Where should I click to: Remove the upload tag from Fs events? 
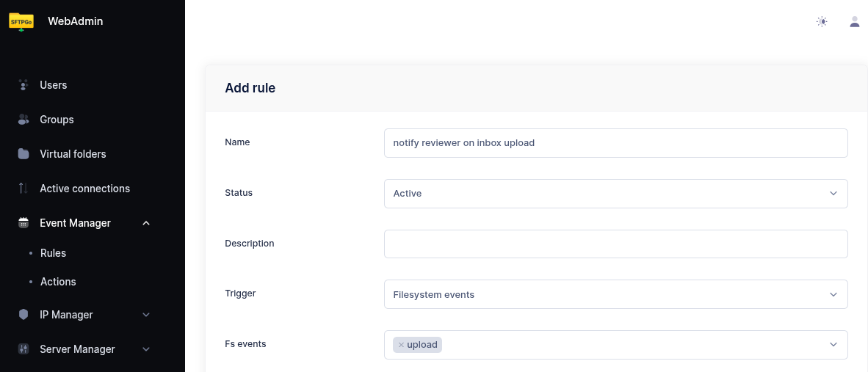[x=401, y=345]
